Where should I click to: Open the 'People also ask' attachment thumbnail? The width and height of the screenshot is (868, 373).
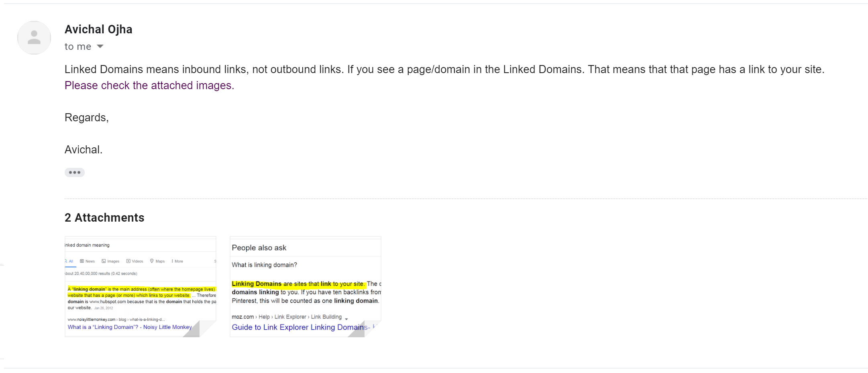click(306, 287)
